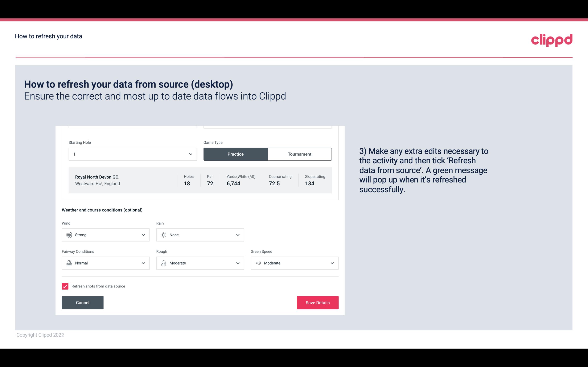The image size is (588, 367).
Task: Click the rain condition icon
Action: tap(164, 235)
